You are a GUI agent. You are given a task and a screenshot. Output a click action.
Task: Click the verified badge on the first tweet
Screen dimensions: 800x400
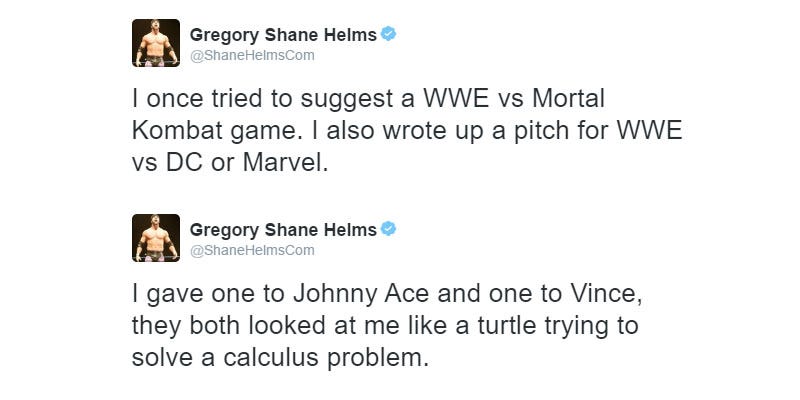(x=388, y=34)
